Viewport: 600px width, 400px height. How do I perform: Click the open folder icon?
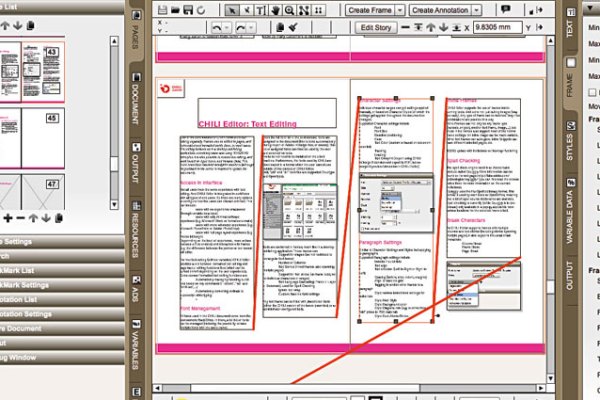[175, 10]
